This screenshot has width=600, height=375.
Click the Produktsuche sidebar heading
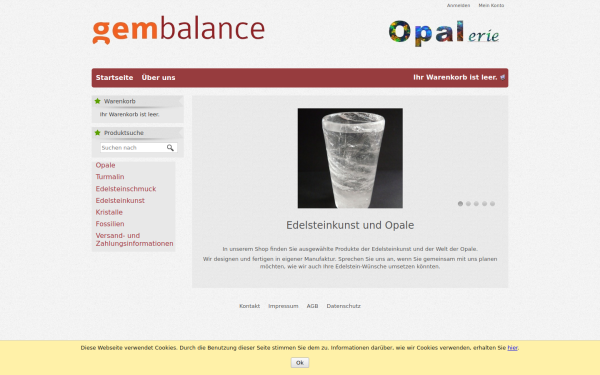pos(124,133)
